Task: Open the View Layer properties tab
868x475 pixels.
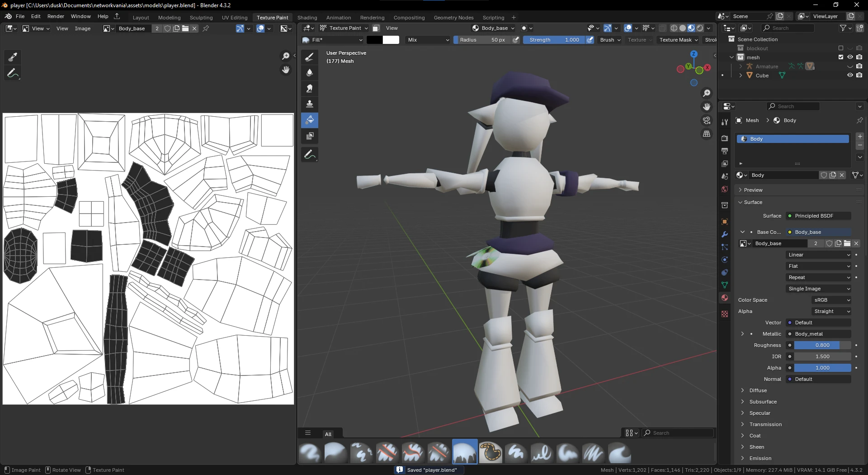Action: point(725,164)
